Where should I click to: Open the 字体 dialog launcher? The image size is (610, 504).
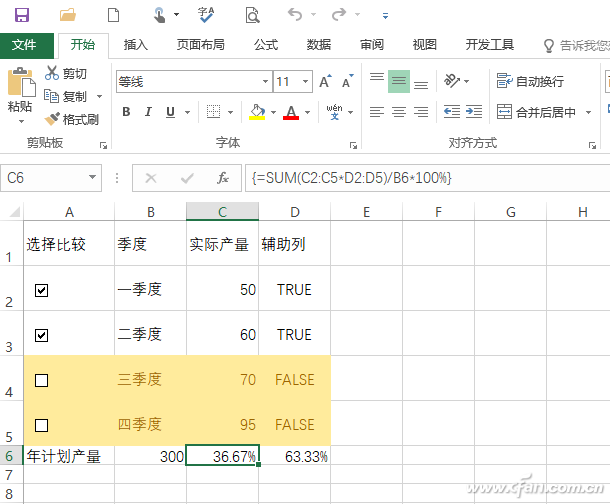click(x=353, y=145)
